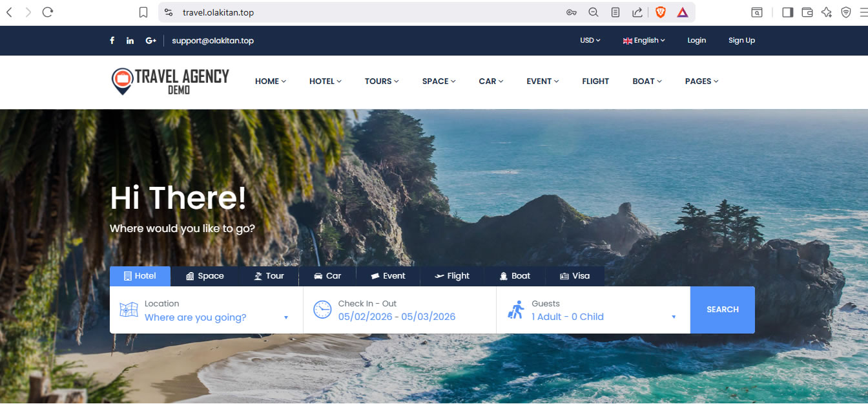The width and height of the screenshot is (868, 404).
Task: Open the Google Plus social icon
Action: coord(150,41)
